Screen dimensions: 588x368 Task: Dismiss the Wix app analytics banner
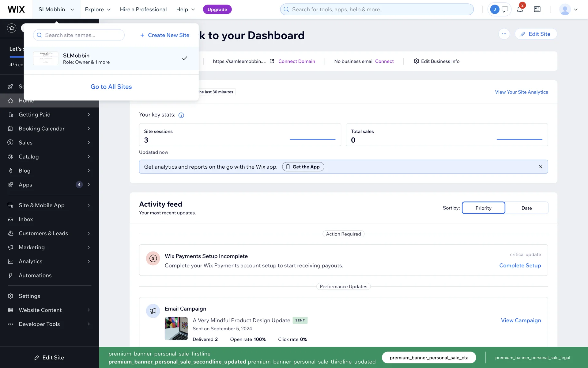(x=541, y=167)
